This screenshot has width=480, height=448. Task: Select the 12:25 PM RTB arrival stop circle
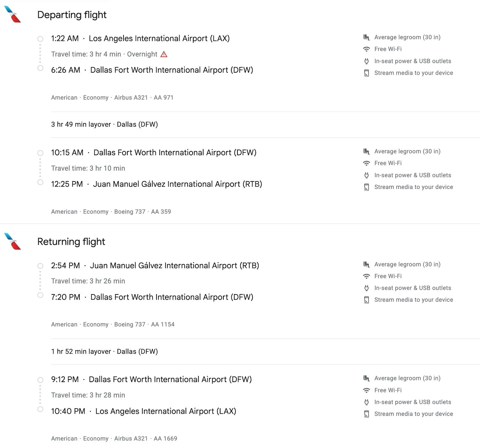[x=40, y=182]
